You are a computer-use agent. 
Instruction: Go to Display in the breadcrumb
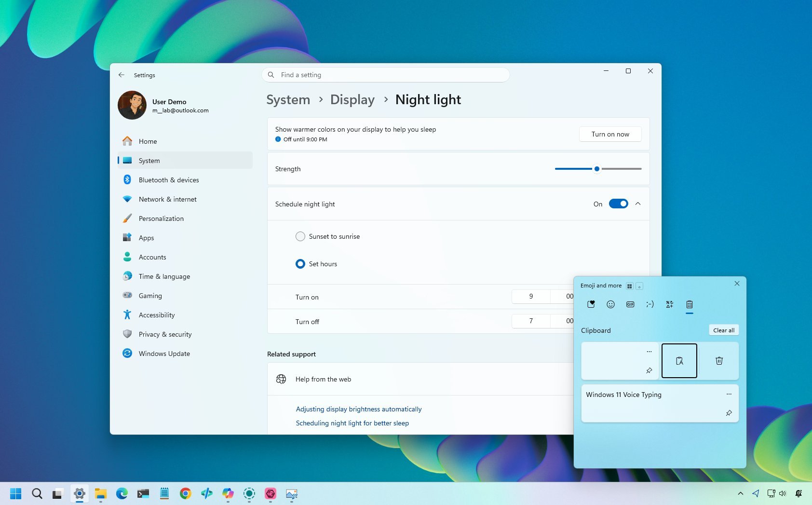tap(352, 99)
